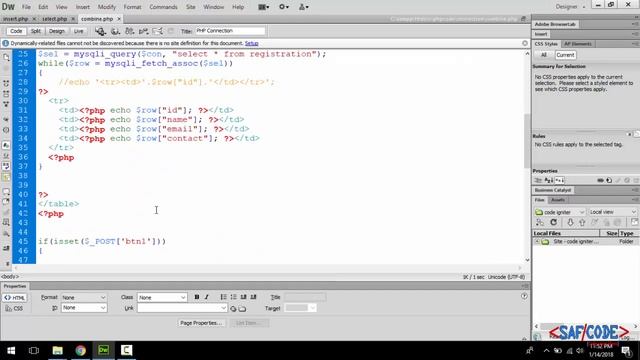Attach style sheet link icon

coord(600,180)
